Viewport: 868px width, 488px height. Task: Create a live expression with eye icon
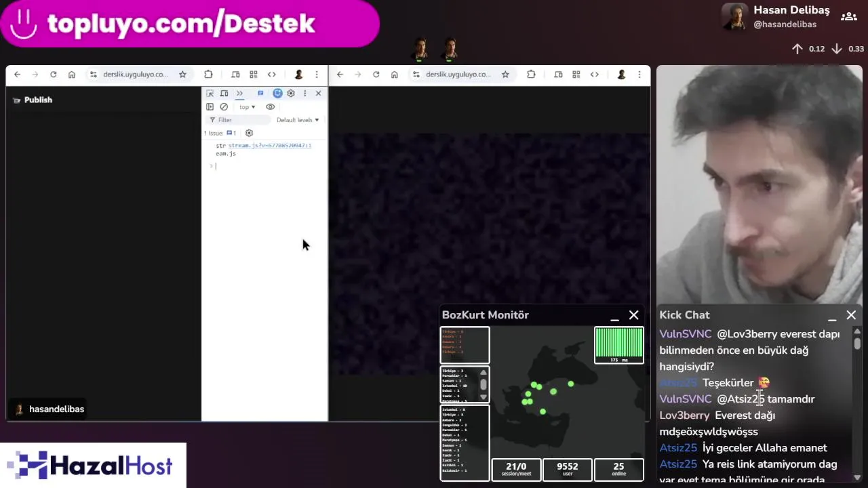click(x=270, y=107)
